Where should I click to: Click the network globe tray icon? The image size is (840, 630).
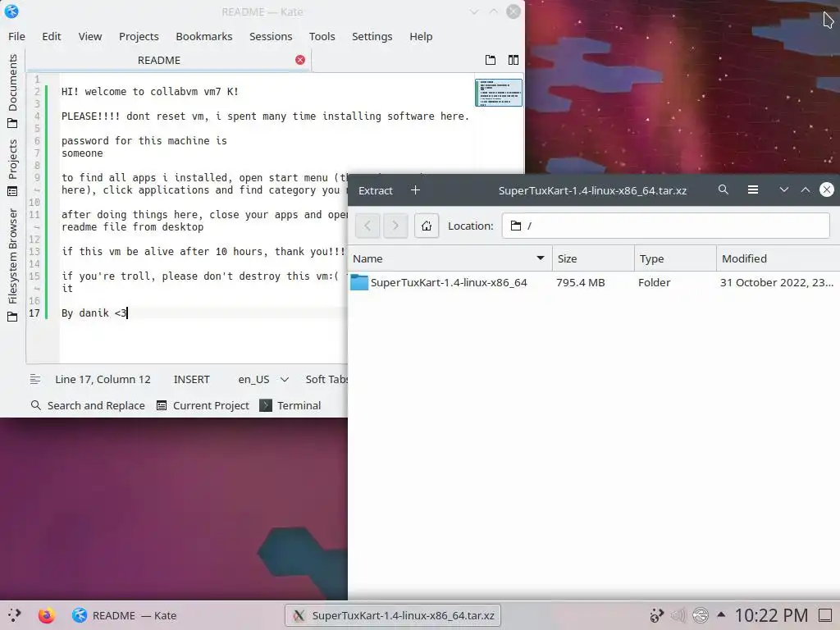(701, 615)
